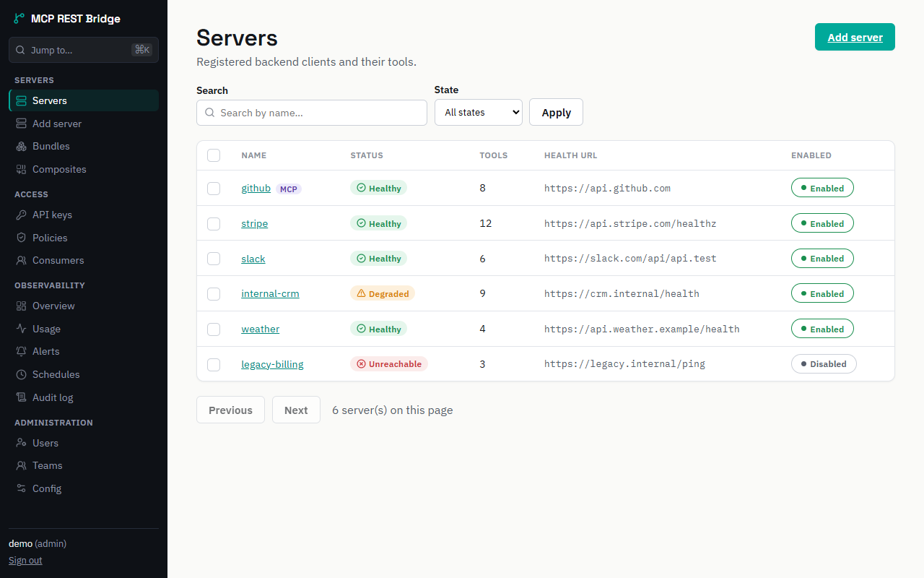The image size is (924, 578).
Task: Click the Degraded warning icon for internal-crm
Action: coord(362,294)
